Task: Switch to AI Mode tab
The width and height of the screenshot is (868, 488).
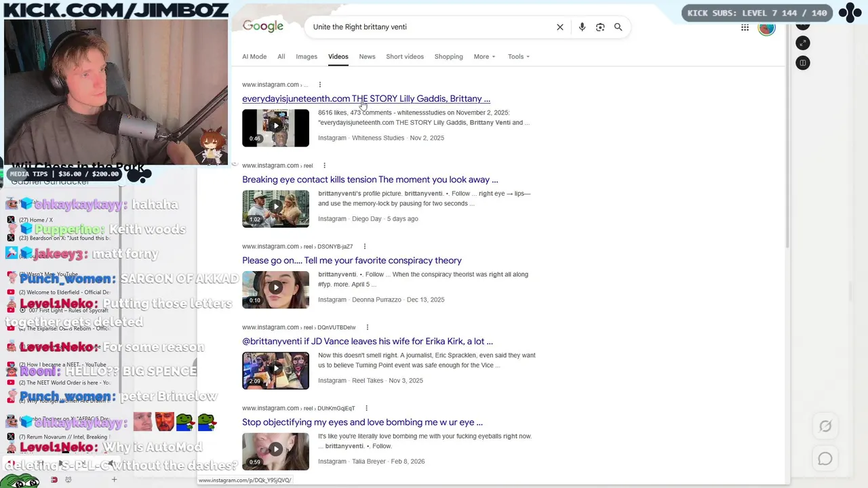Action: (254, 56)
